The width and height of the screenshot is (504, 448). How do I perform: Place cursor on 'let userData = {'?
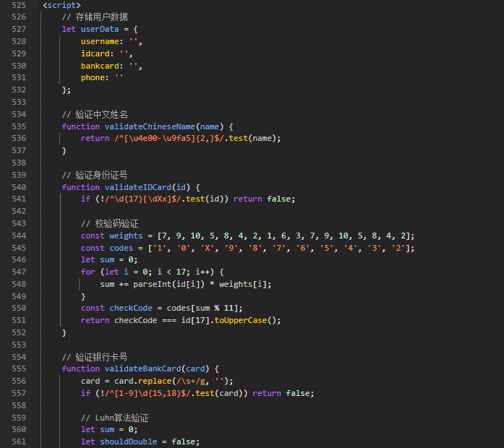[100, 29]
